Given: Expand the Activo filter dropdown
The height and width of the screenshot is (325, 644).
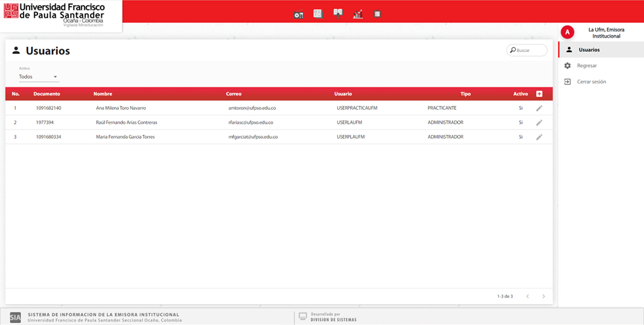Looking at the screenshot, I should (x=39, y=77).
